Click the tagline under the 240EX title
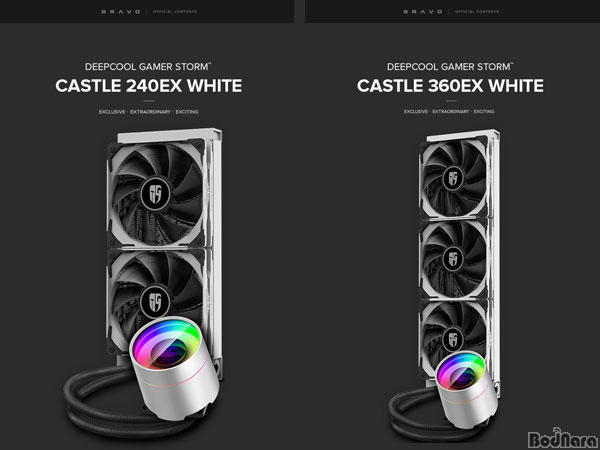 point(148,112)
